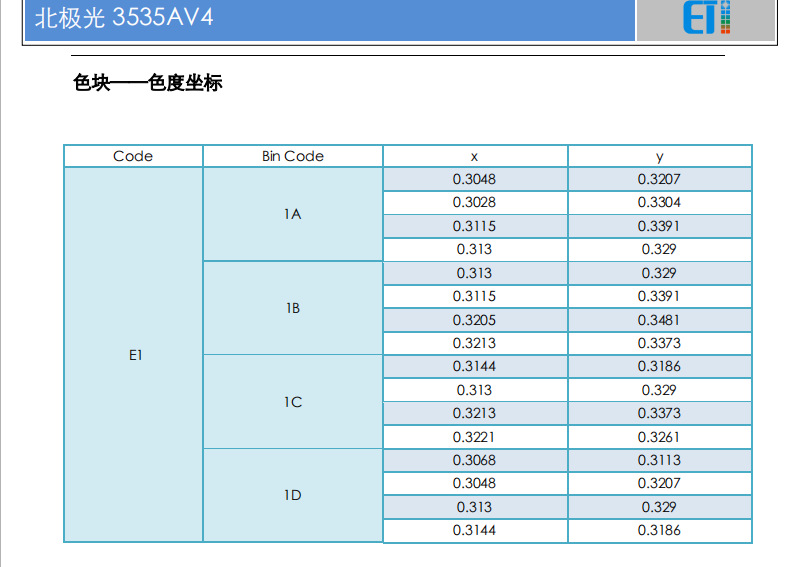Image resolution: width=793 pixels, height=567 pixels.
Task: Select the 1C bin code cell
Action: pyautogui.click(x=293, y=402)
